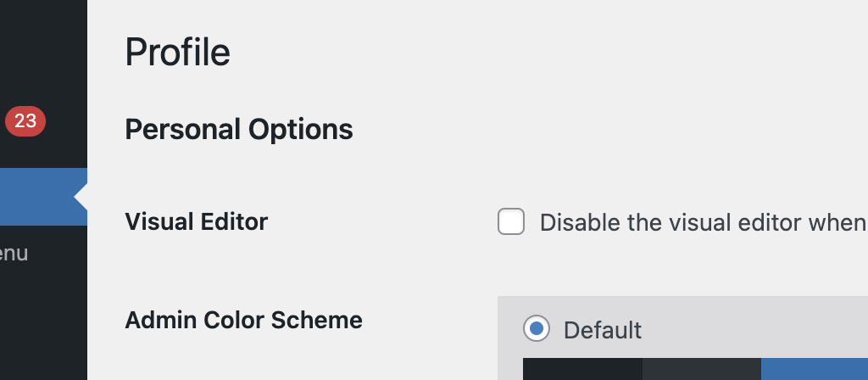Click the Profile page heading

177,53
